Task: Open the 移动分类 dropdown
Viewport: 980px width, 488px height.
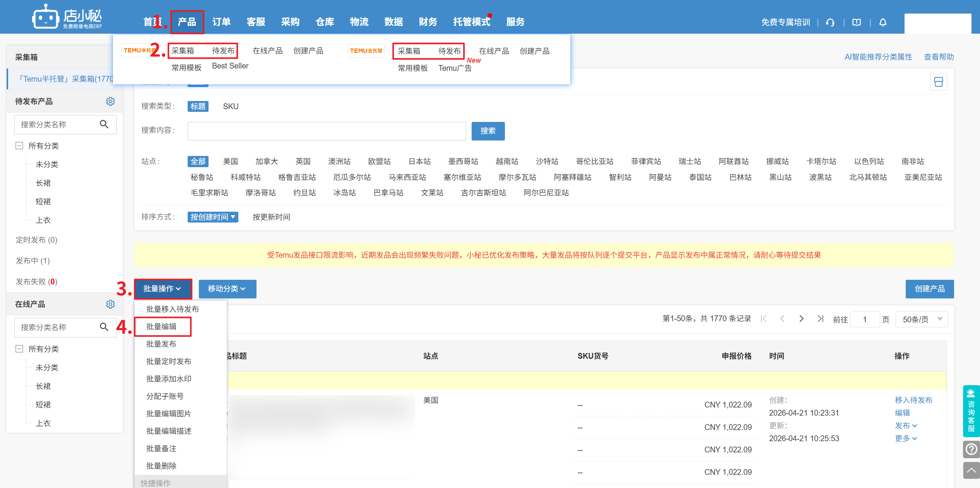Action: 227,289
